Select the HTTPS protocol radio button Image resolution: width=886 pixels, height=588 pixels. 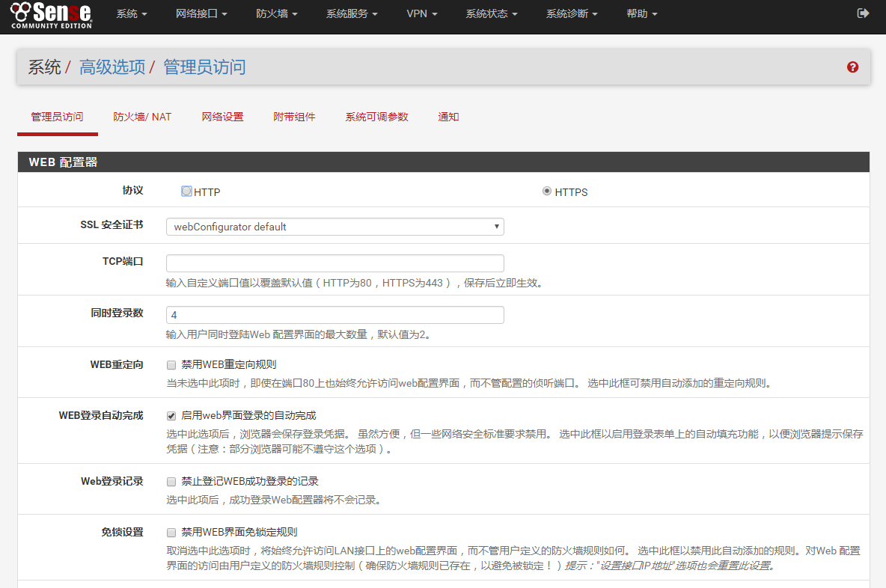[547, 192]
